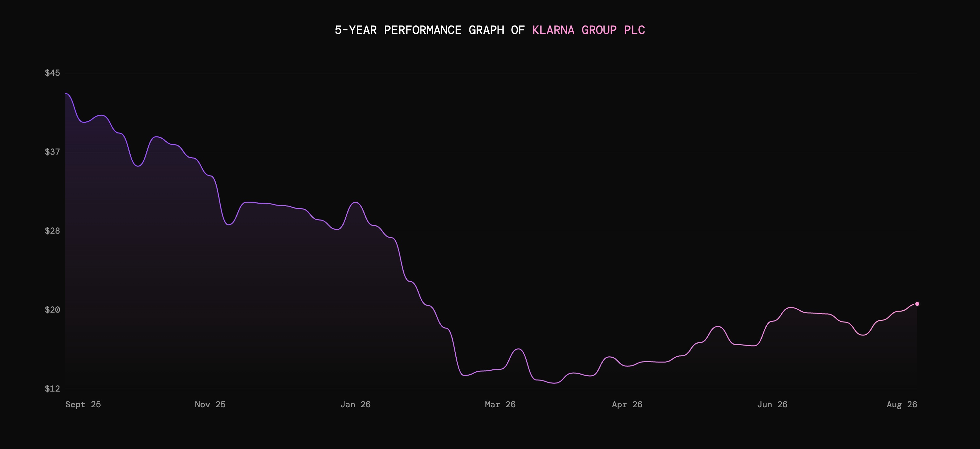This screenshot has width=980, height=449.
Task: Click the "Sept 25" x-axis label
Action: pos(83,404)
